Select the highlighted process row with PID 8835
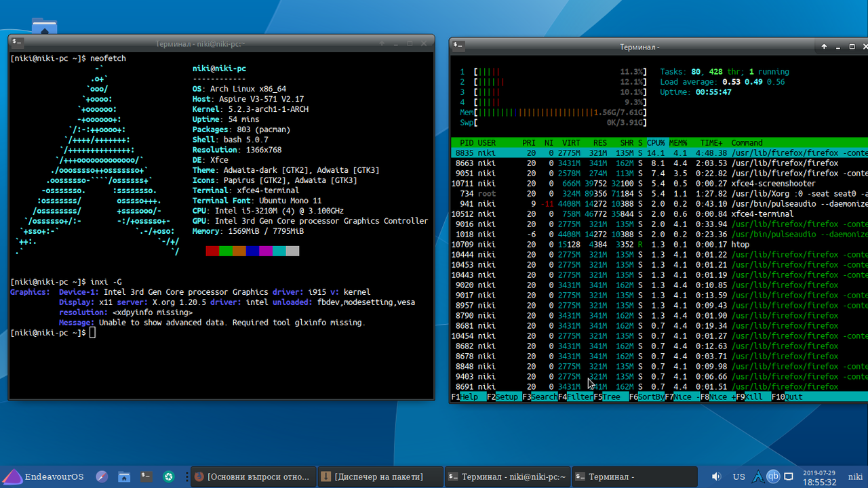The image size is (868, 488). [659, 153]
